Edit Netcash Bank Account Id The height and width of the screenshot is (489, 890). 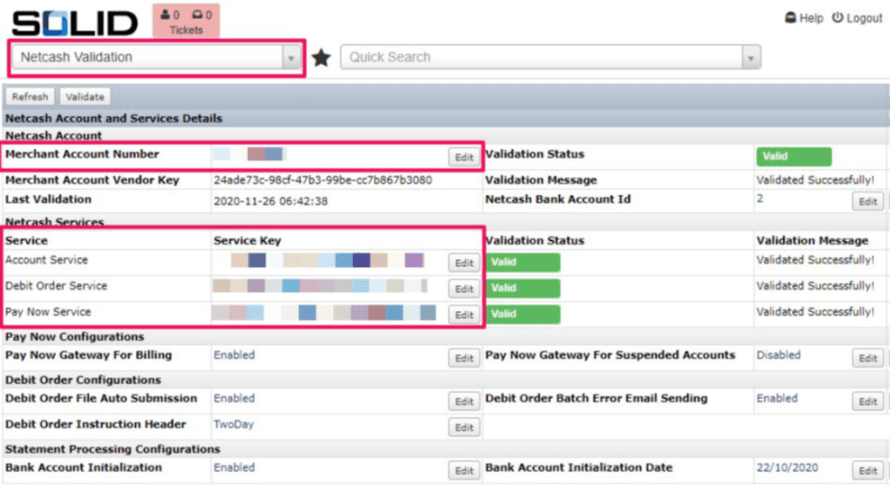tap(867, 202)
